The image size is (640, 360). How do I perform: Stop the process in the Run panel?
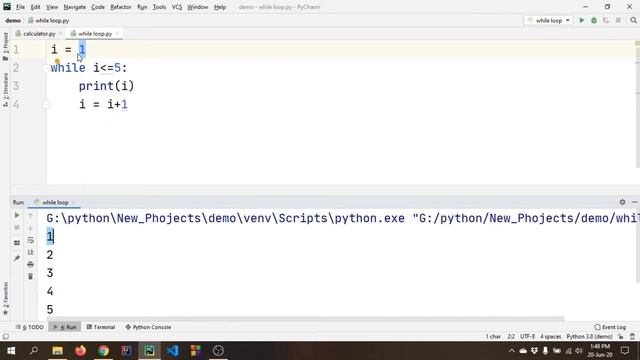coord(17,227)
